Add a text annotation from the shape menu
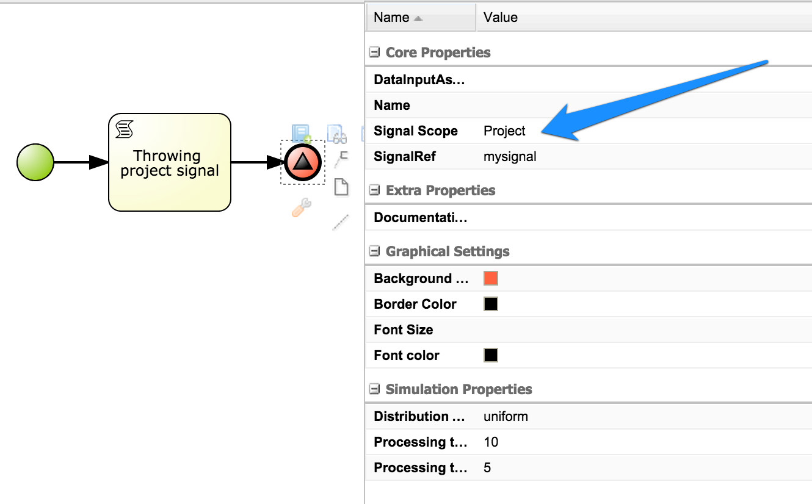 pyautogui.click(x=341, y=160)
